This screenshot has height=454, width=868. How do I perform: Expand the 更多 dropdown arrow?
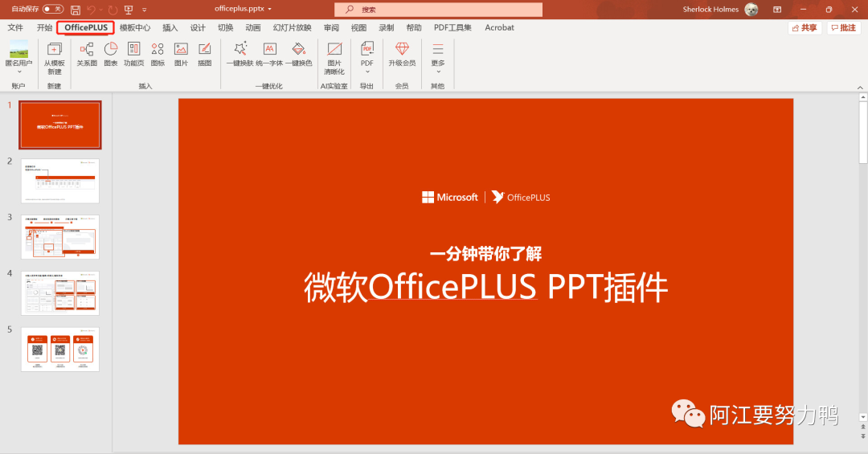coord(438,72)
